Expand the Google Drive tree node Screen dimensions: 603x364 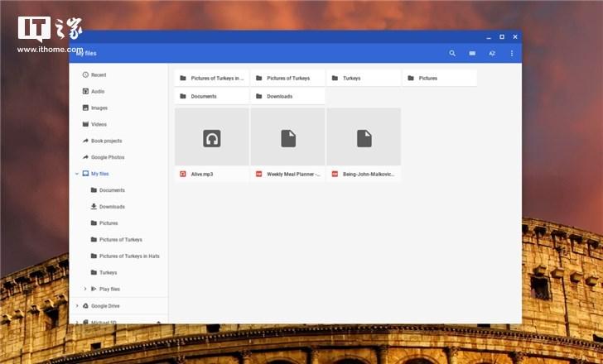click(x=76, y=306)
